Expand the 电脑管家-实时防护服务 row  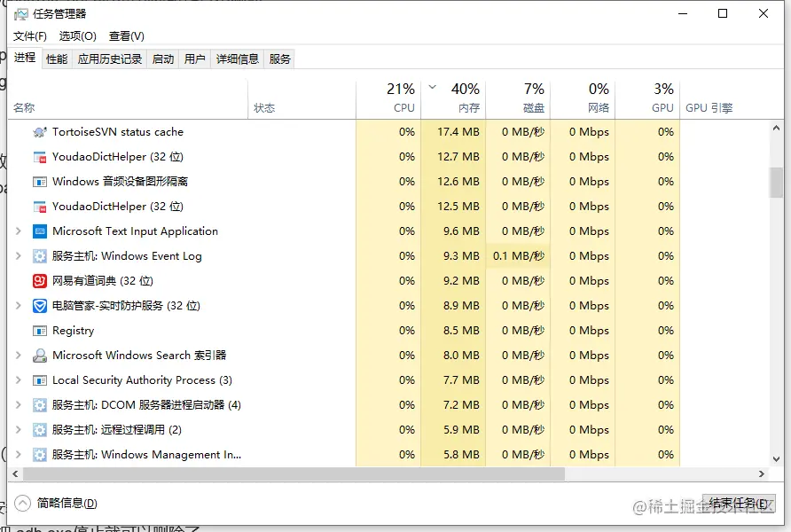coord(19,306)
